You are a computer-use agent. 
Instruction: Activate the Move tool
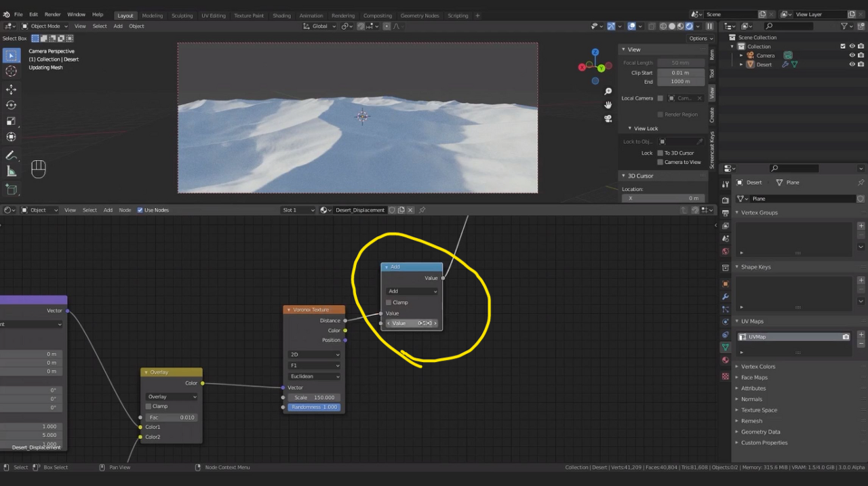(12, 89)
